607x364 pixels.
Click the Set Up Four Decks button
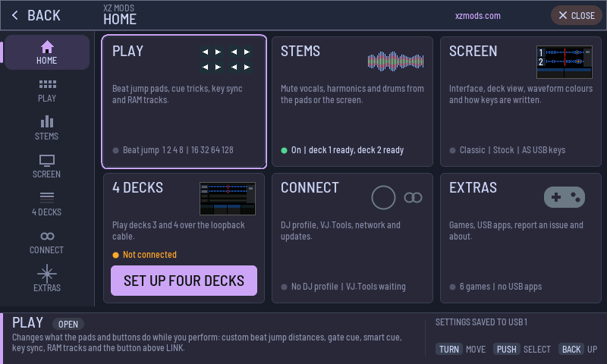184,281
